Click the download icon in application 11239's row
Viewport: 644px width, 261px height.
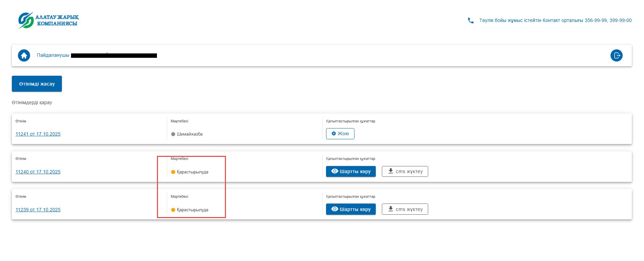pos(391,209)
